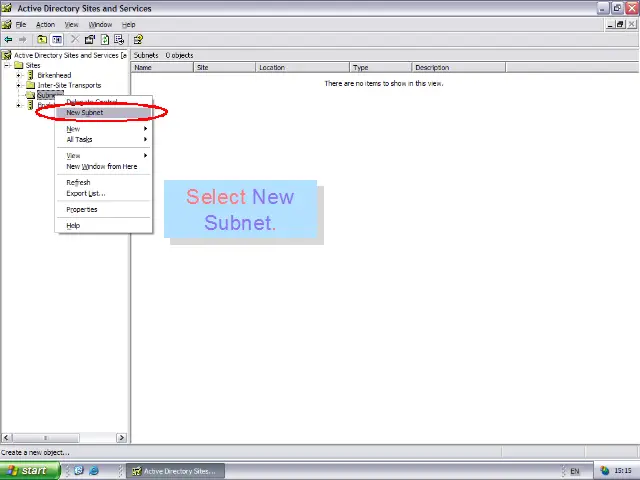Collapse the Sites tree node
This screenshot has height=480, width=640.
tap(8, 65)
